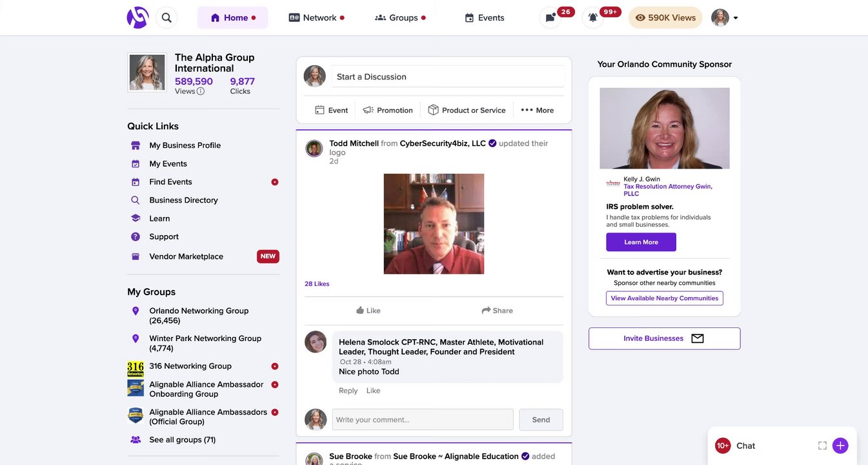Like Todd Mitchell's post
This screenshot has height=465, width=868.
(x=368, y=311)
